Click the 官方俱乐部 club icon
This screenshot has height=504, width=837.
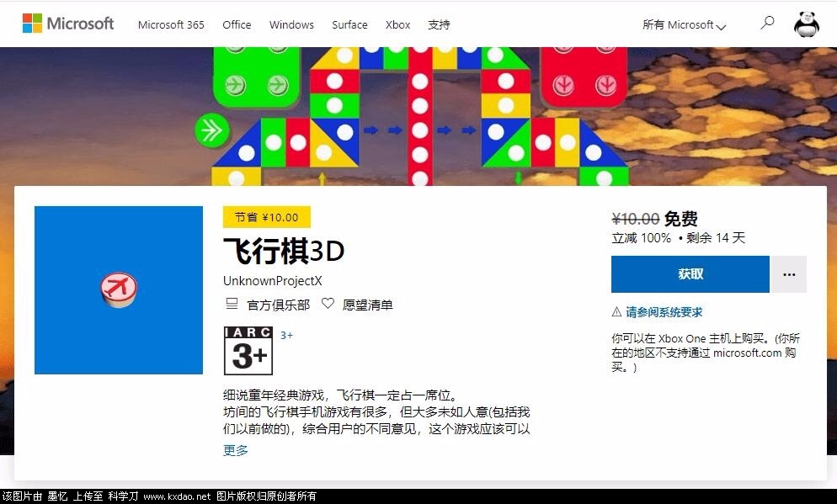click(232, 304)
